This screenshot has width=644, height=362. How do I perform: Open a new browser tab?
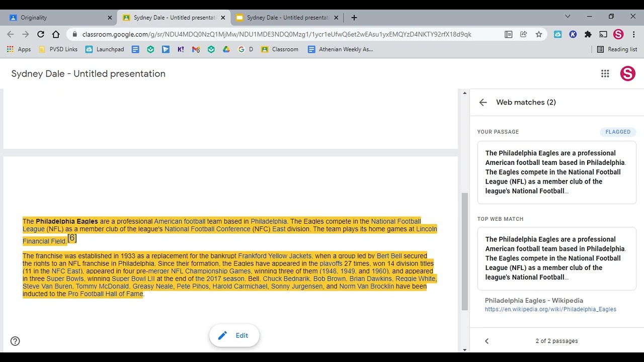354,18
